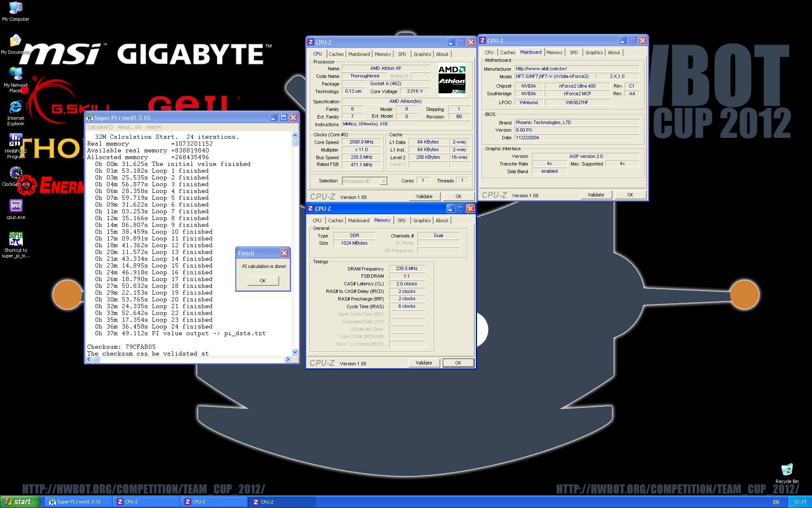Click the Super PI title bar icon
The image size is (812, 508).
(89, 118)
